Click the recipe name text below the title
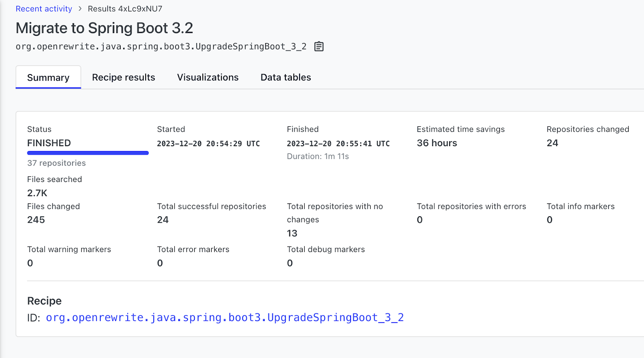 pos(161,47)
